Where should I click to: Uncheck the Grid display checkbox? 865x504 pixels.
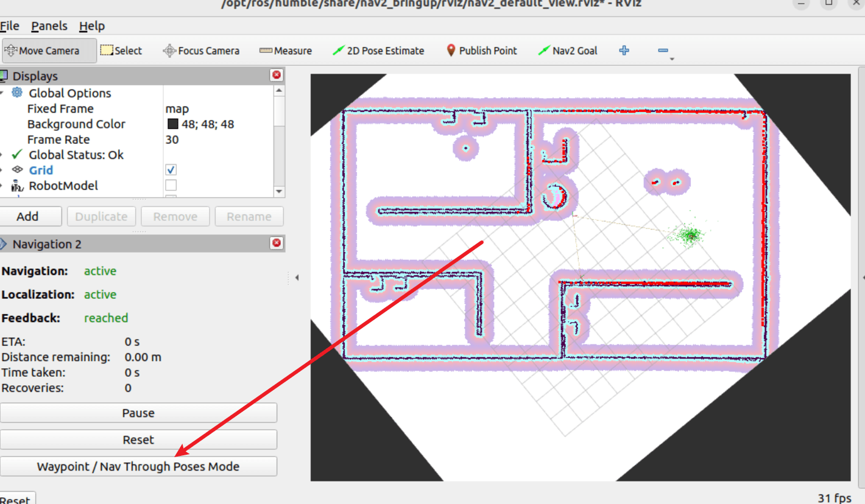click(x=171, y=170)
